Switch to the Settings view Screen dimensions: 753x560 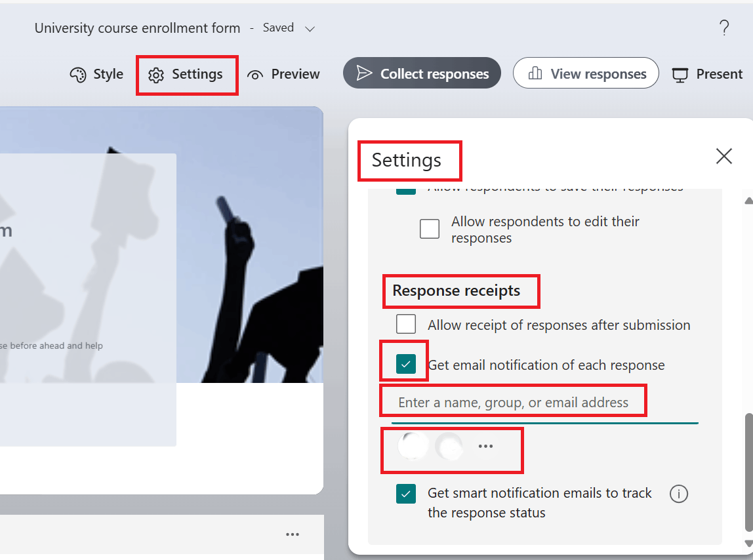coord(187,74)
